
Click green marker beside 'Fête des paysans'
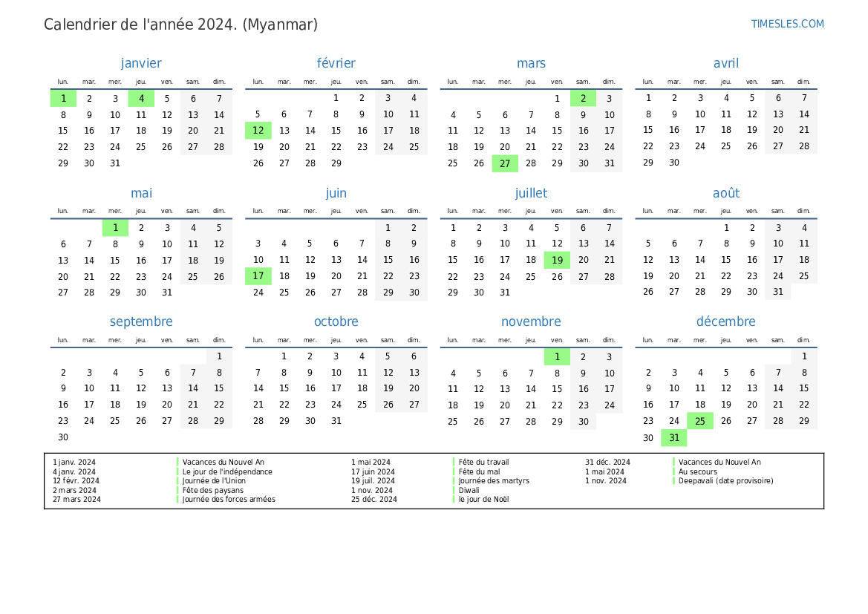tap(178, 490)
